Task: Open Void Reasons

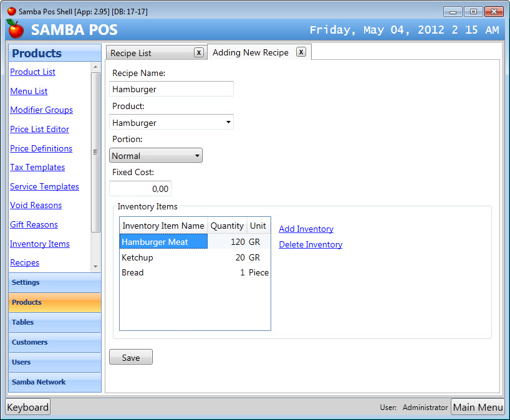Action: coord(36,205)
